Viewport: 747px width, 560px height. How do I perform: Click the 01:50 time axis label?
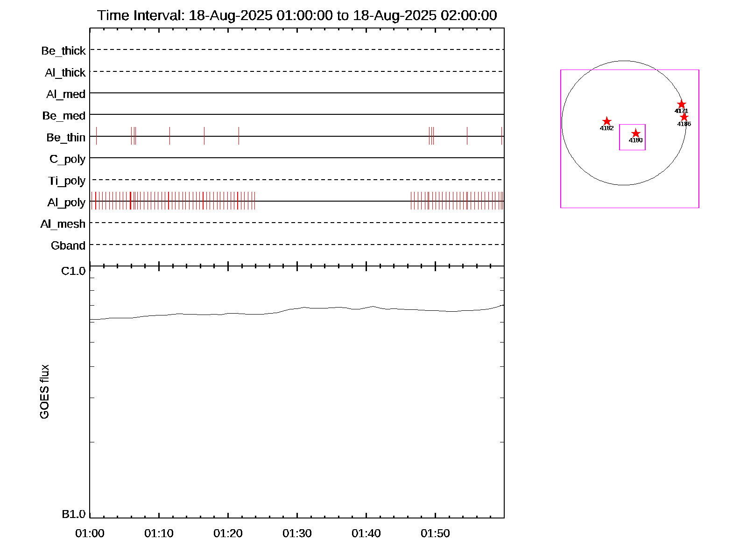[435, 533]
